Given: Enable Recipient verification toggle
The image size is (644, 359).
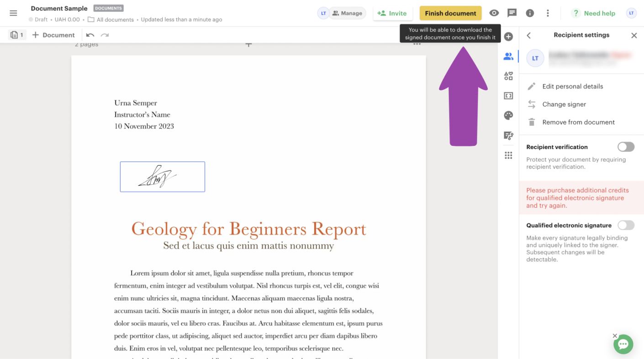Looking at the screenshot, I should click(626, 146).
